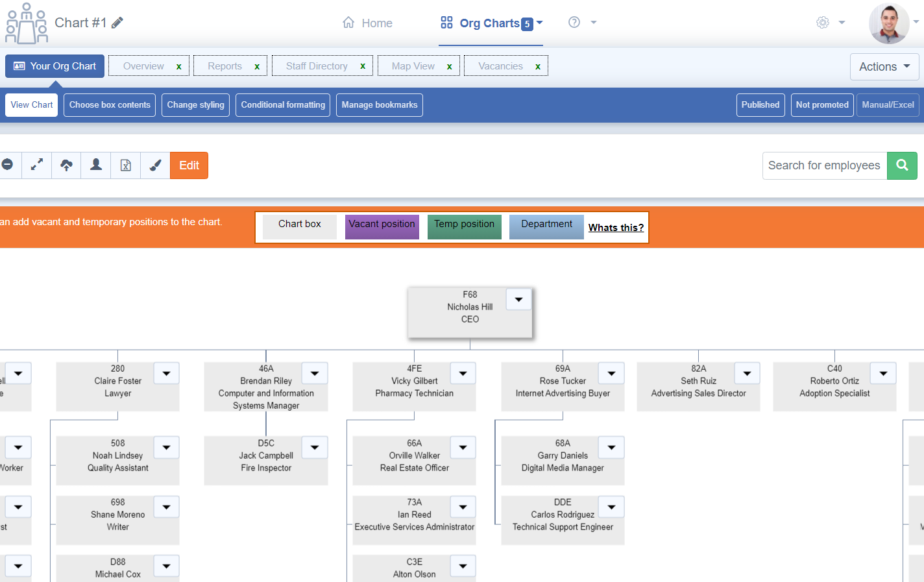The height and width of the screenshot is (582, 924).
Task: Open the Actions dropdown menu
Action: 884,67
